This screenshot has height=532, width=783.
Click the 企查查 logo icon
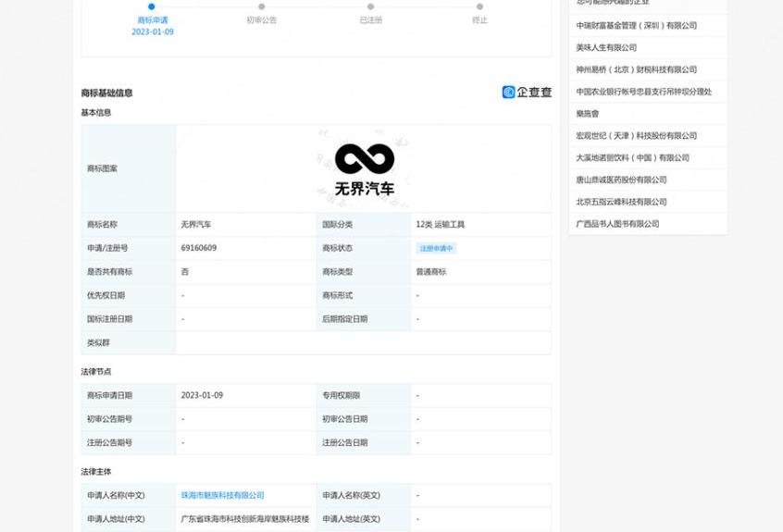tap(508, 92)
